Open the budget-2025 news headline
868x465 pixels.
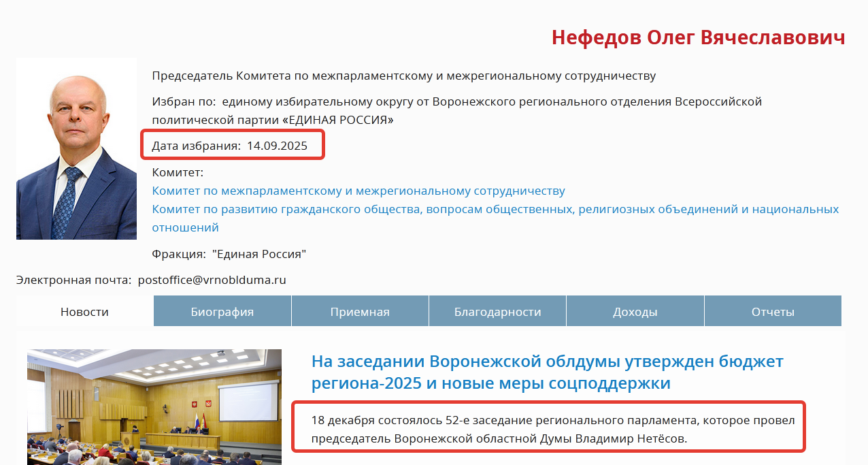547,372
